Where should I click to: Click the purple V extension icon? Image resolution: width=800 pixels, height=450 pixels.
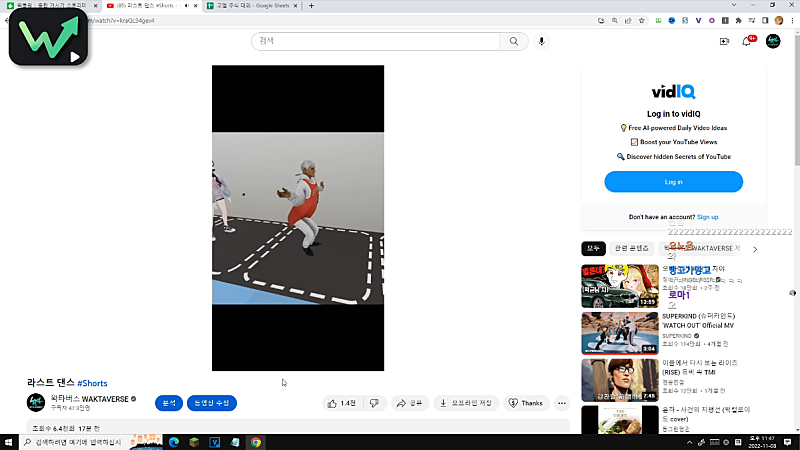coord(698,20)
